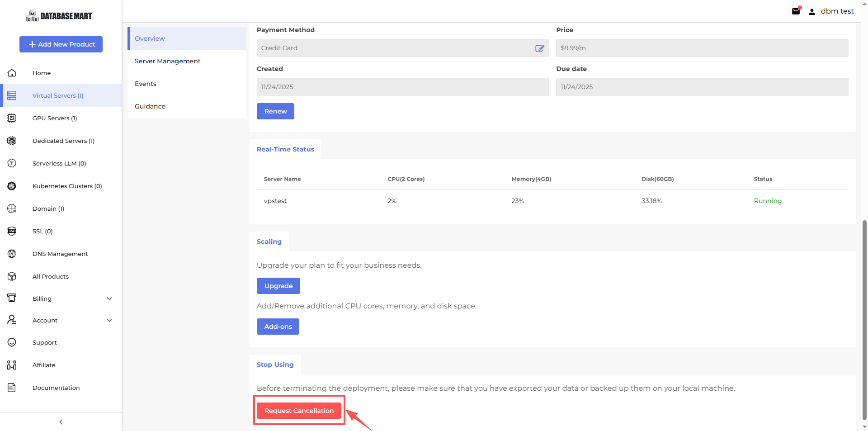Click the page vertical scrollbar thumb
This screenshot has width=868, height=431.
[864, 320]
